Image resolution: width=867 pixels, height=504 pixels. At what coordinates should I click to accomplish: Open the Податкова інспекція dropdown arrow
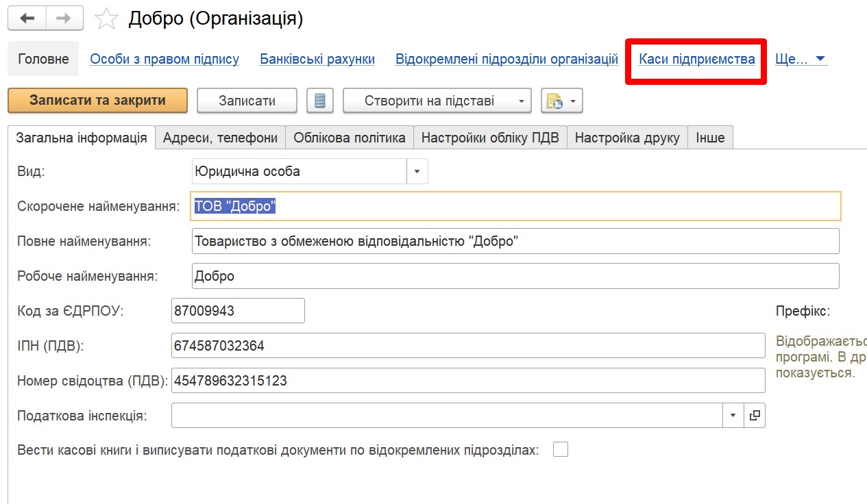pos(733,415)
